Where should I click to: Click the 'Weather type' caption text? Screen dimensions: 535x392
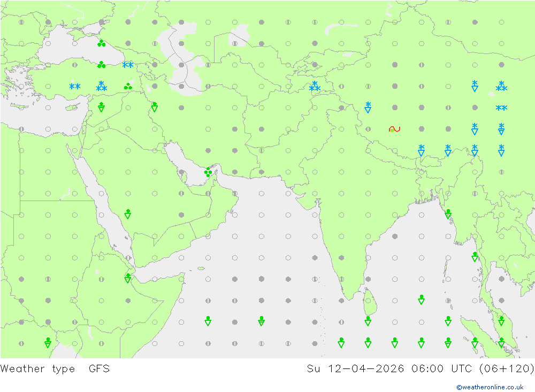37,369
